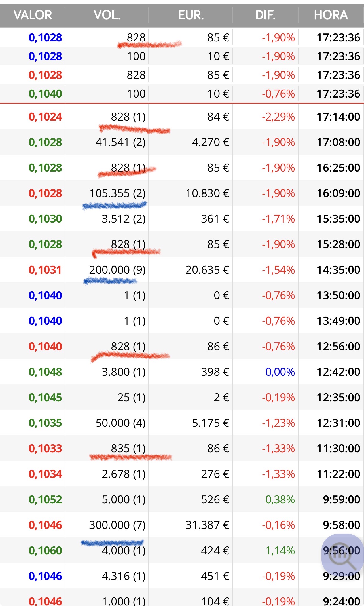Viewport: 364px width, 606px height.
Task: Select the 41.541 (2) volume entry
Action: [x=120, y=142]
